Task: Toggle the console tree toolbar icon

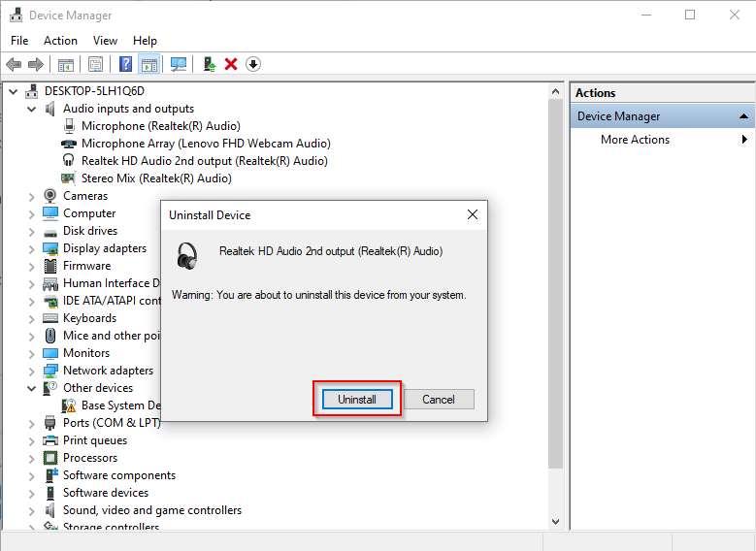Action: pyautogui.click(x=66, y=64)
